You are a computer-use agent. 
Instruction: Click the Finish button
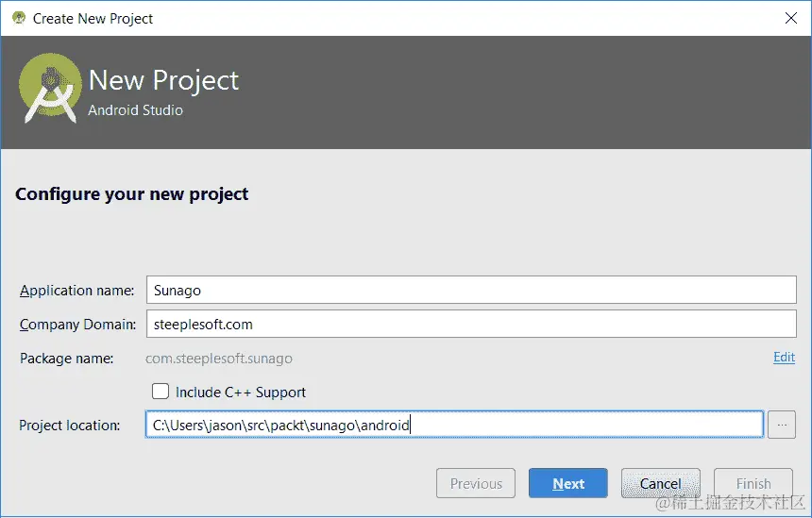[753, 483]
